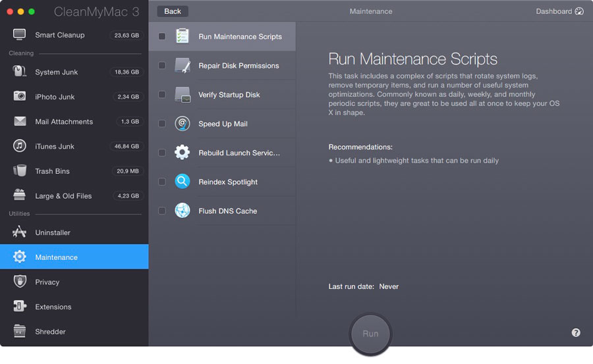Click Rebuild Launch Services gear icon
The height and width of the screenshot is (364, 593).
(183, 152)
